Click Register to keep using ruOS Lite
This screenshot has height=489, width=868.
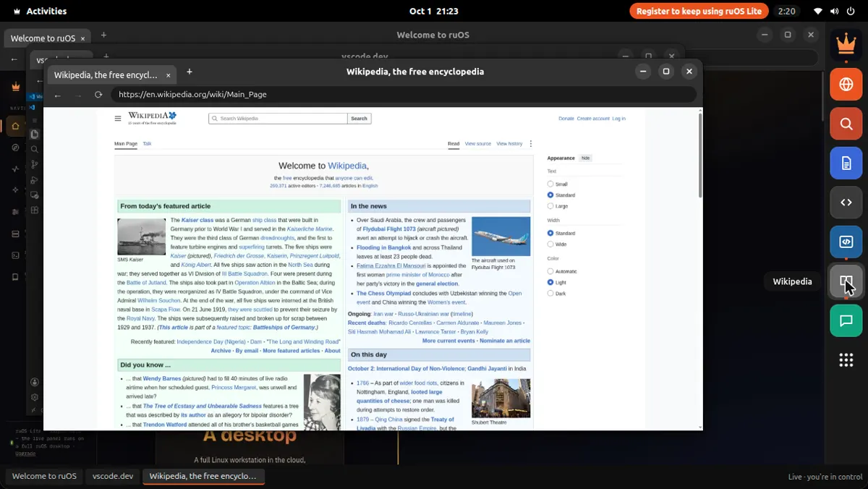click(699, 11)
